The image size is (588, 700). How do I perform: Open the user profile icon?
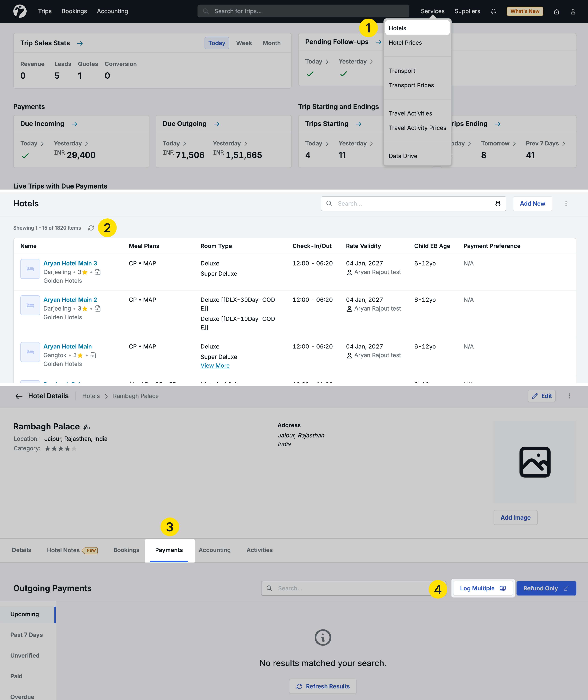coord(573,11)
